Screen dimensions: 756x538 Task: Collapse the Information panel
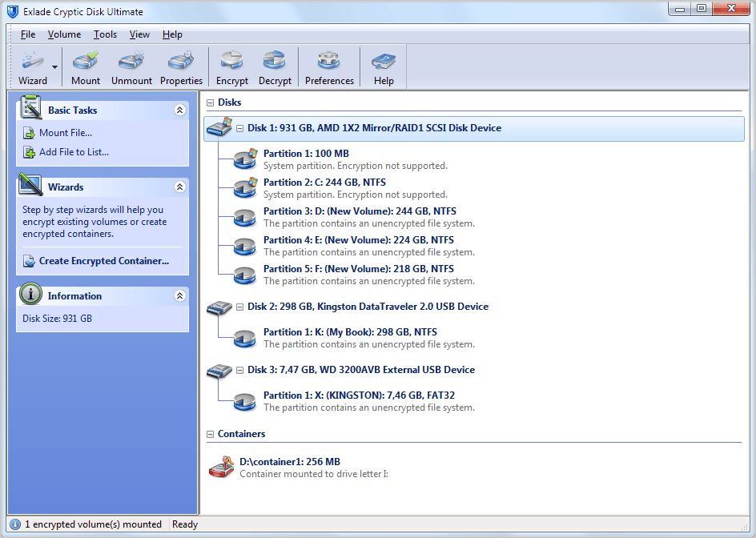(179, 295)
